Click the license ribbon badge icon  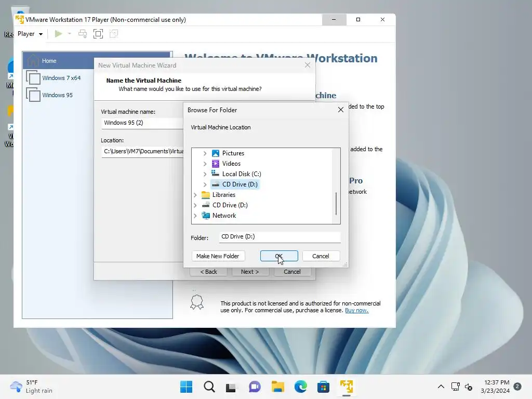click(x=197, y=302)
